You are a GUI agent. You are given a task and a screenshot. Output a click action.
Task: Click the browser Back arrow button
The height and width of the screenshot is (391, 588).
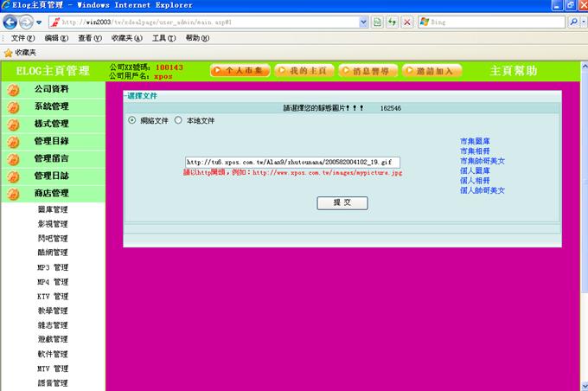(12, 22)
